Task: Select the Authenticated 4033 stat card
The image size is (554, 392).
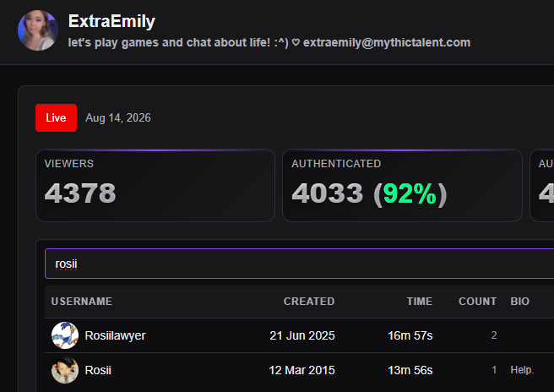Action: point(403,186)
